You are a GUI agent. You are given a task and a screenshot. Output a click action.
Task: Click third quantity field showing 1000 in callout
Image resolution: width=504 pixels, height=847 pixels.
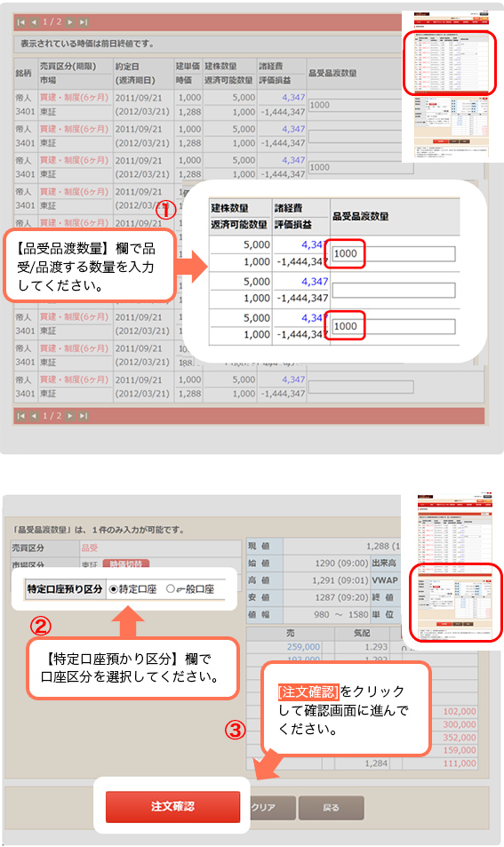click(x=393, y=326)
